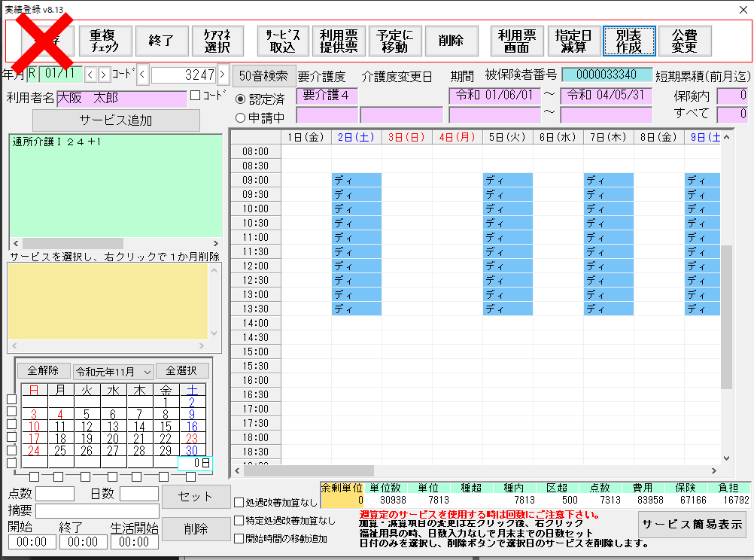
Task: Select the 申請中 radio button
Action: 241,117
